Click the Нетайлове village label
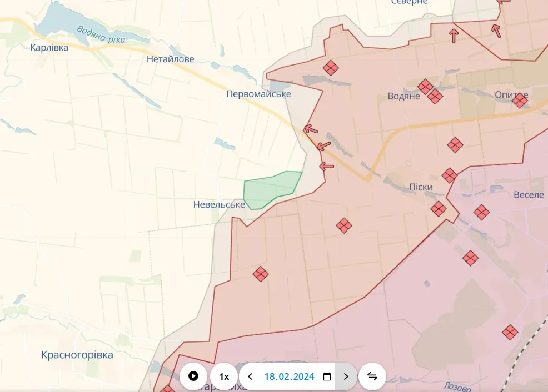 (171, 59)
